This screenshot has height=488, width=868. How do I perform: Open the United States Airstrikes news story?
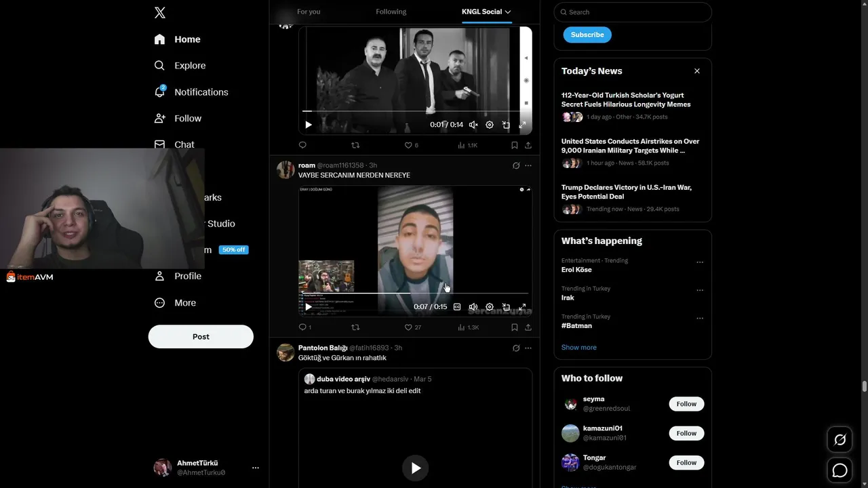633,154
